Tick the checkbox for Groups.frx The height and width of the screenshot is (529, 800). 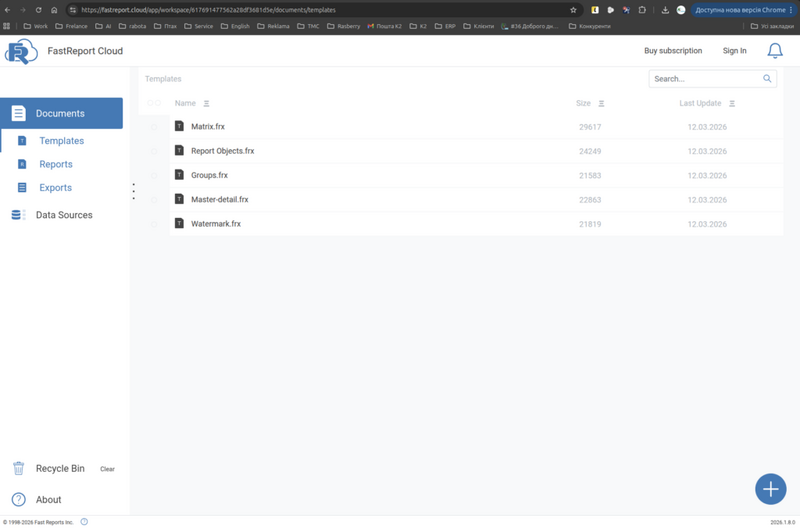[154, 175]
